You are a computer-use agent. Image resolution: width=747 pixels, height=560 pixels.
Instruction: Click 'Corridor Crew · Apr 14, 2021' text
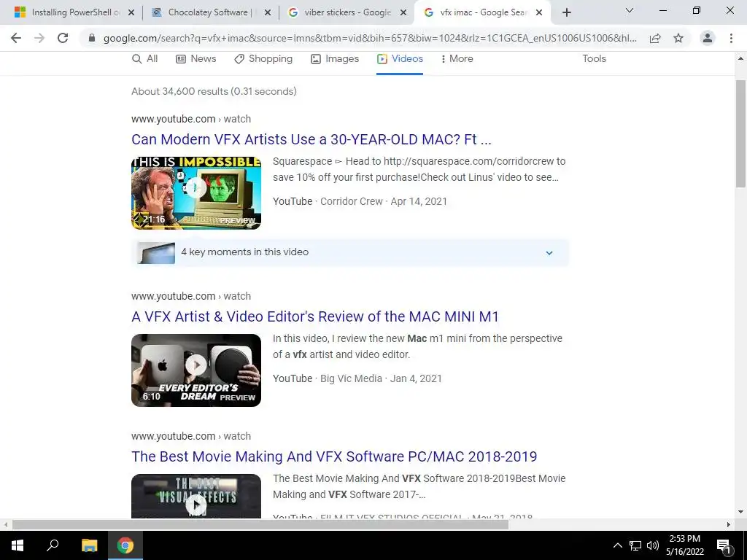click(x=384, y=201)
